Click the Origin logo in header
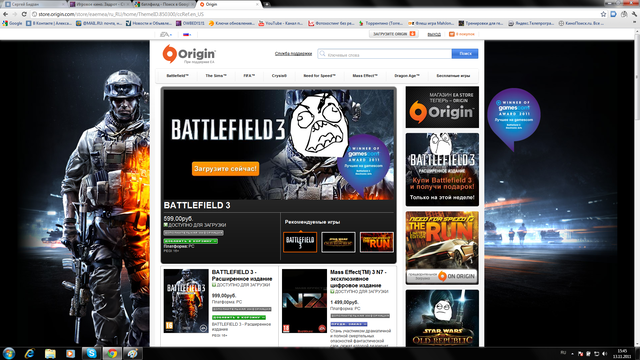640x360 pixels. pos(189,54)
